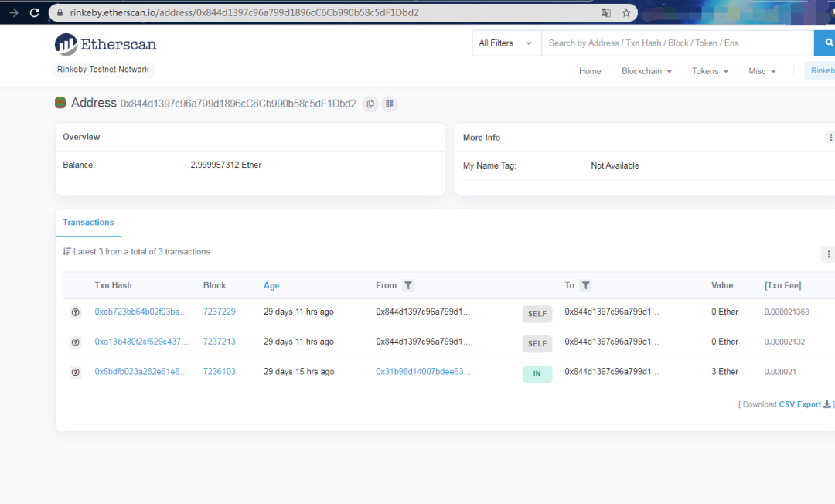835x504 pixels.
Task: Click My Name Tag Not Available text
Action: point(615,165)
